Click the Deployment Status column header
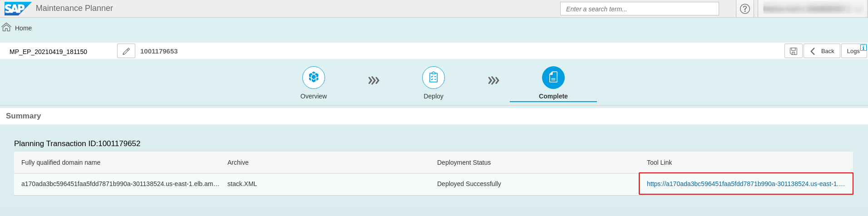Image resolution: width=868 pixels, height=216 pixels. tap(464, 162)
